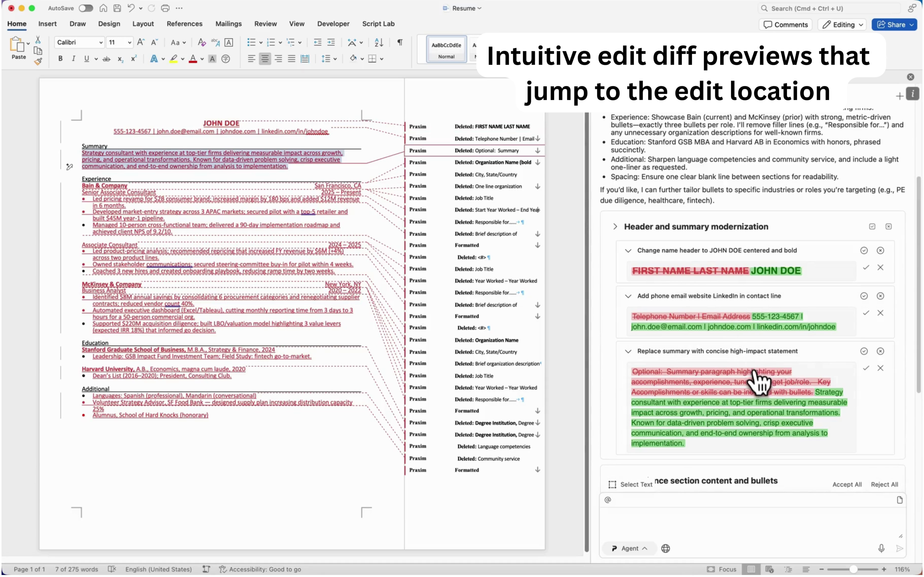Open the Script Lab tab
This screenshot has height=577, width=924.
(x=378, y=24)
